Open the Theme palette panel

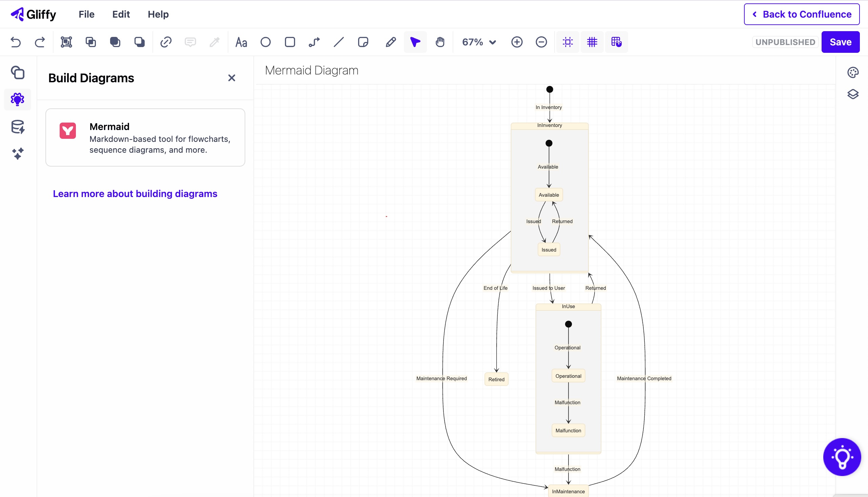[x=853, y=72]
